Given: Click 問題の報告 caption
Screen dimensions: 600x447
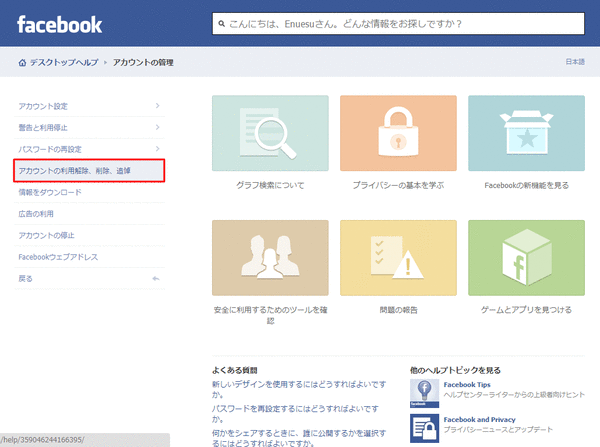Looking at the screenshot, I should coord(398,310).
